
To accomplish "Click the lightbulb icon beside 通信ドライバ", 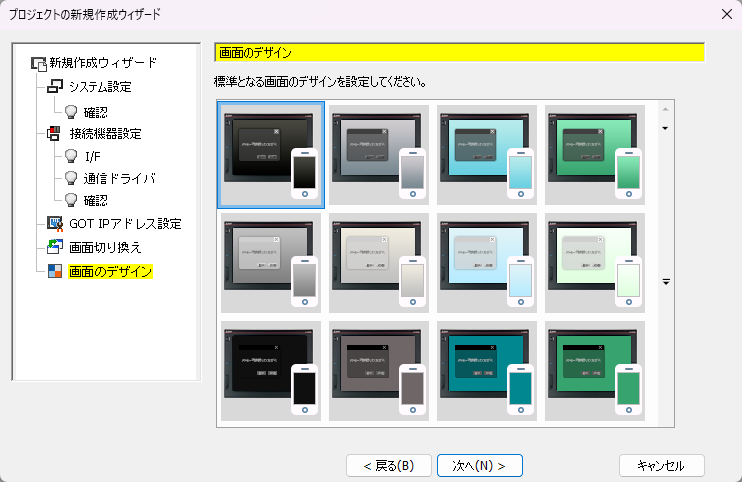I will click(x=71, y=179).
